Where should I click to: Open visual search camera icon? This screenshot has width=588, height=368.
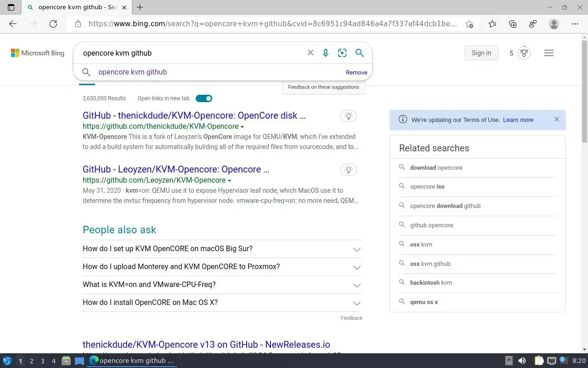342,53
